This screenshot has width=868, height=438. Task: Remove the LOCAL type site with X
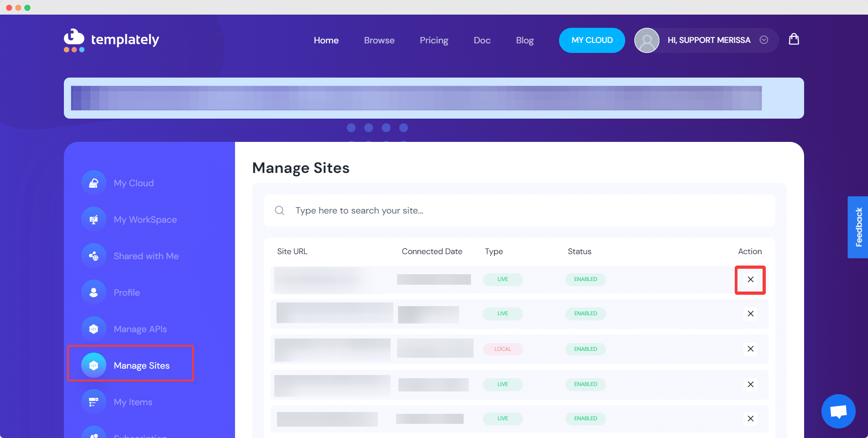(750, 349)
